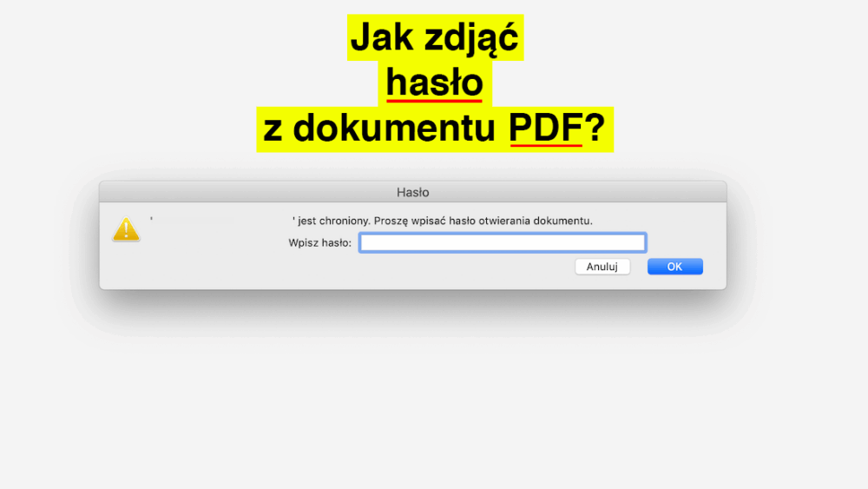Click the 'Jak zdjąć' headline text

click(x=435, y=37)
